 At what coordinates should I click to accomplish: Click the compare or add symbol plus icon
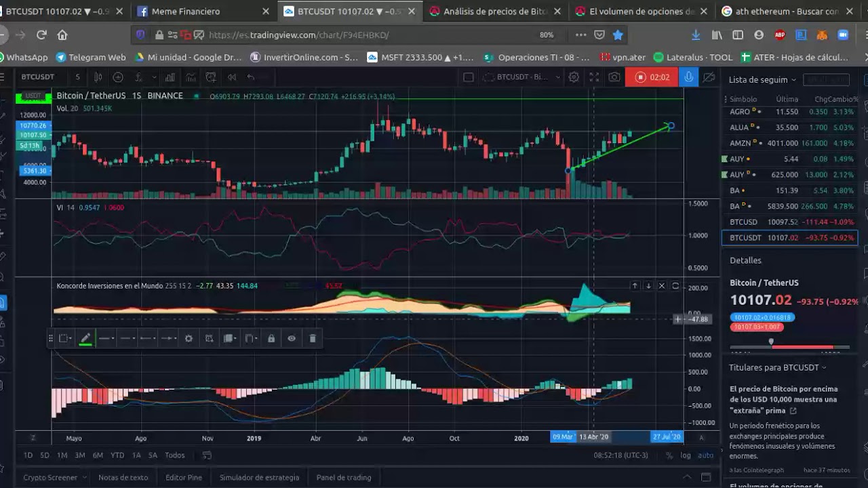coord(118,77)
